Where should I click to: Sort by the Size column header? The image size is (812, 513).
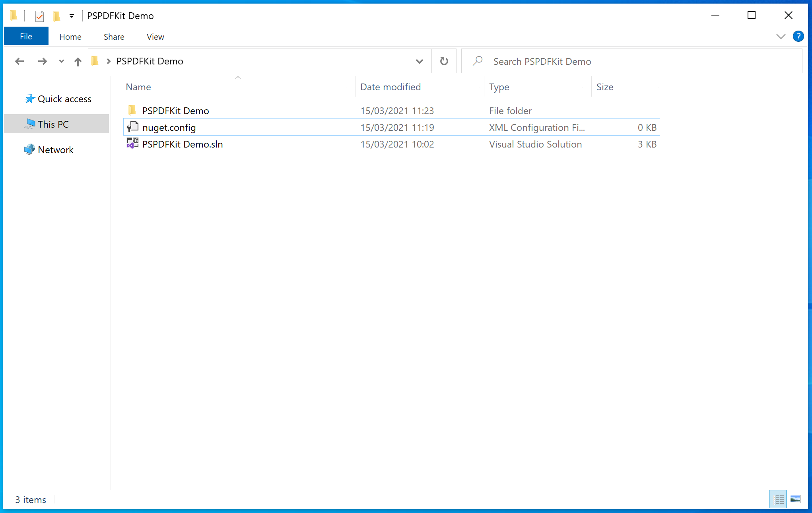click(605, 87)
